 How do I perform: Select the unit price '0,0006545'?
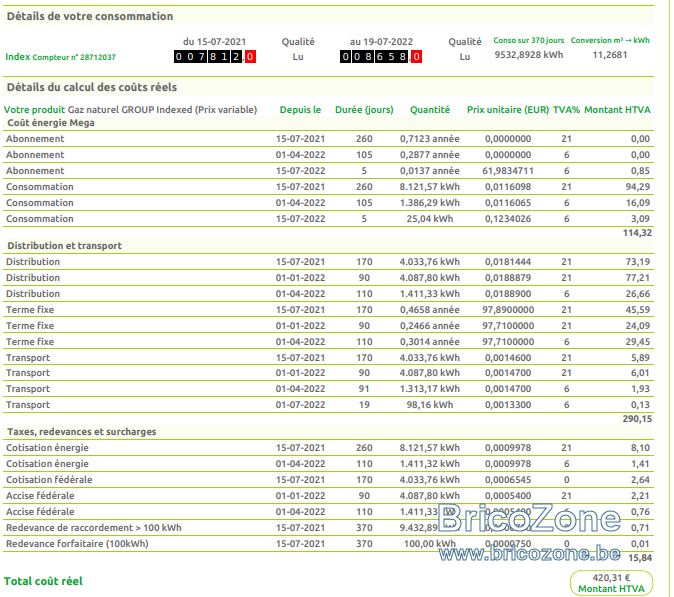pyautogui.click(x=508, y=480)
